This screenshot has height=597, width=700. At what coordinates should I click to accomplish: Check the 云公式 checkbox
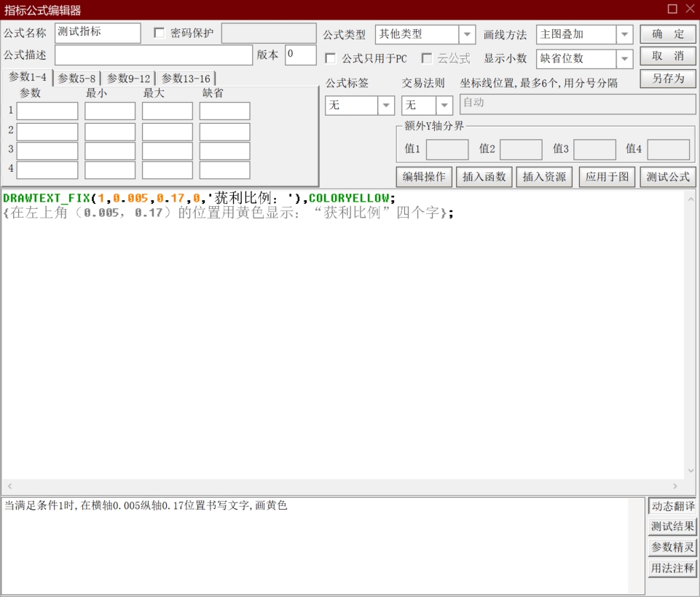tap(427, 58)
